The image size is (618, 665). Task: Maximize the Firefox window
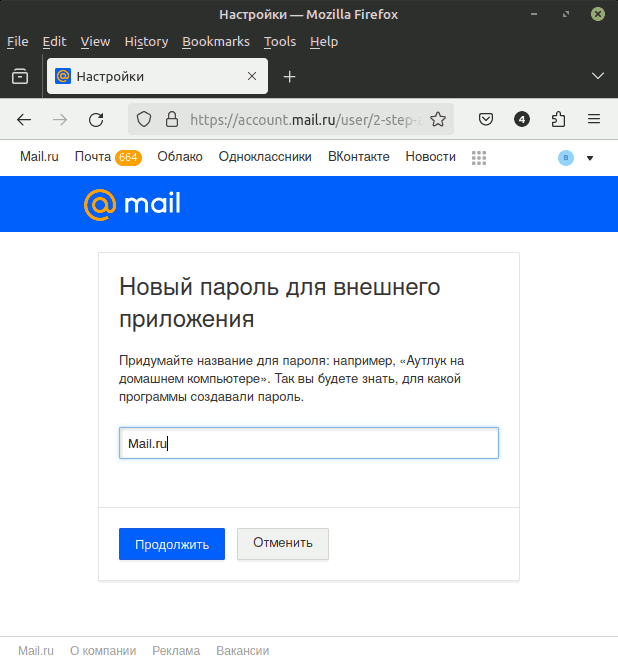566,14
